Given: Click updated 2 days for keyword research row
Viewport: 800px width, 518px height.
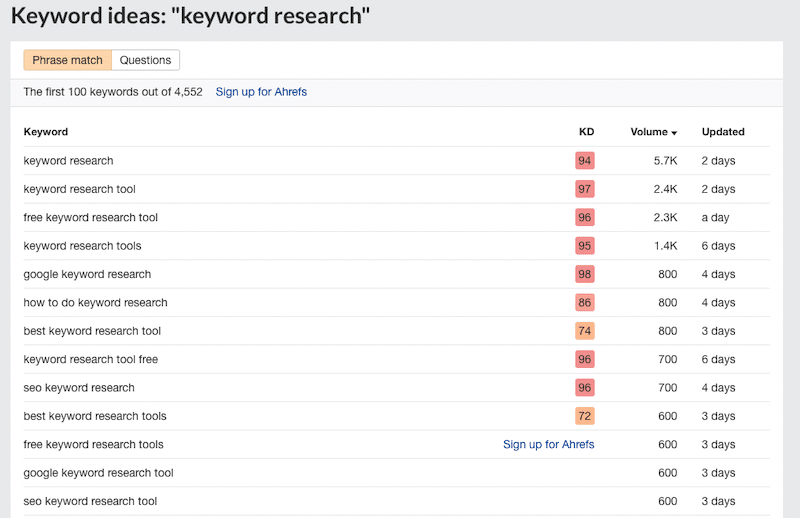Looking at the screenshot, I should click(x=718, y=161).
